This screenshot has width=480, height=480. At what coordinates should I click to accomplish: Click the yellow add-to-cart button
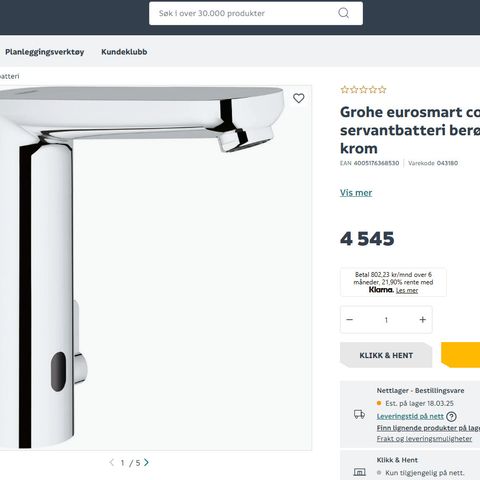tap(460, 355)
